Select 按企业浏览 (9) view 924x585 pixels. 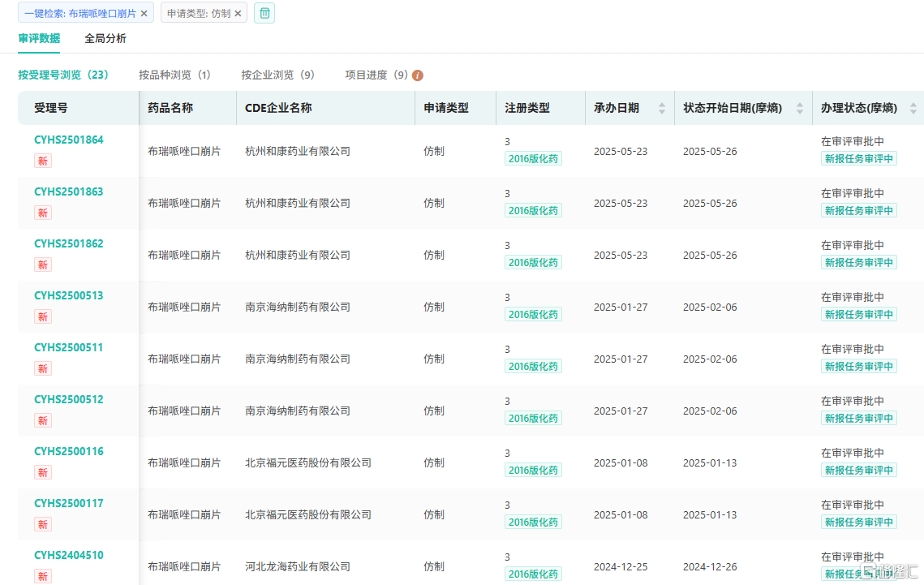[277, 75]
